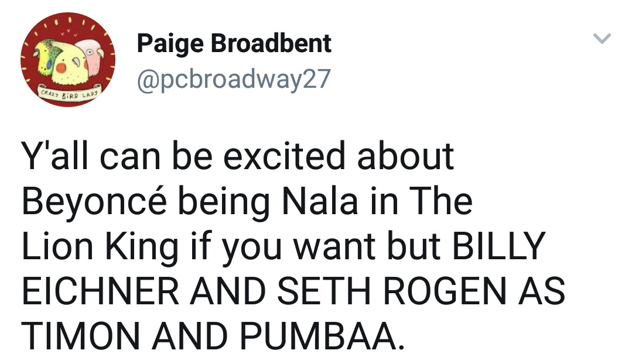Click the yellow cockatiel in the avatar
The height and width of the screenshot is (364, 632).
click(70, 64)
